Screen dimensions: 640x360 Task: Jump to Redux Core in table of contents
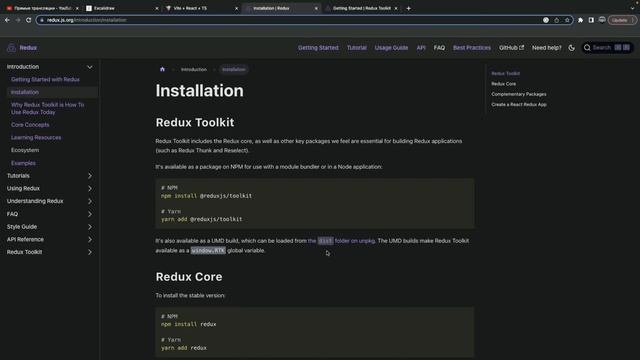pyautogui.click(x=504, y=84)
